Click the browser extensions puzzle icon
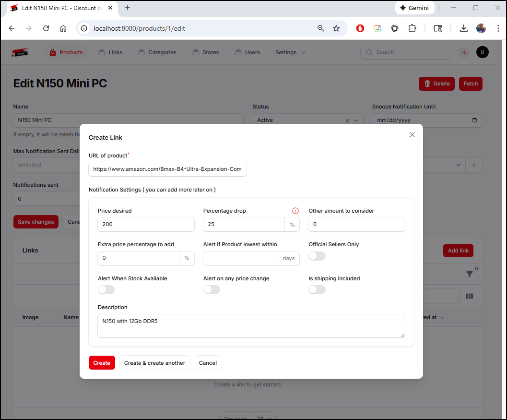Screen dimensions: 507x420 click(412, 28)
